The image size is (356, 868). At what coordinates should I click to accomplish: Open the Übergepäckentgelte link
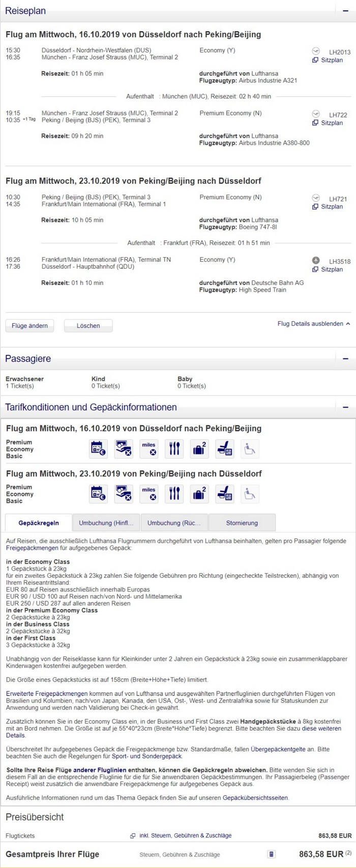point(278,749)
